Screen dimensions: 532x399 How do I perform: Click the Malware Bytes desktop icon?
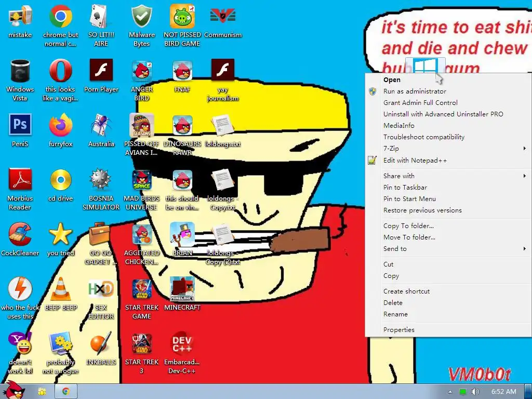(x=141, y=16)
